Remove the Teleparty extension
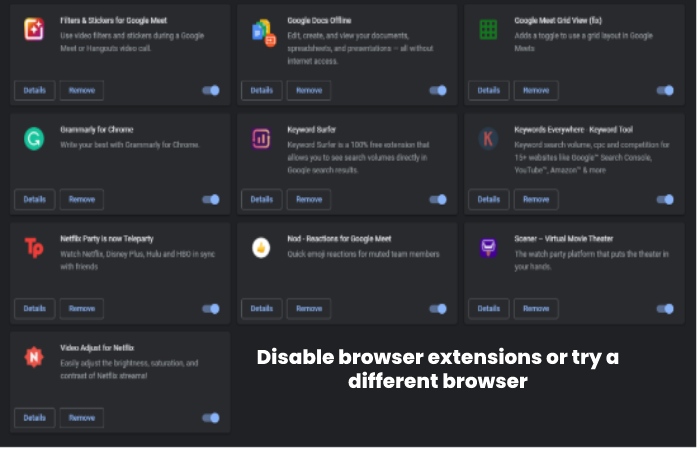Viewport: 700px width, 450px height. [82, 309]
